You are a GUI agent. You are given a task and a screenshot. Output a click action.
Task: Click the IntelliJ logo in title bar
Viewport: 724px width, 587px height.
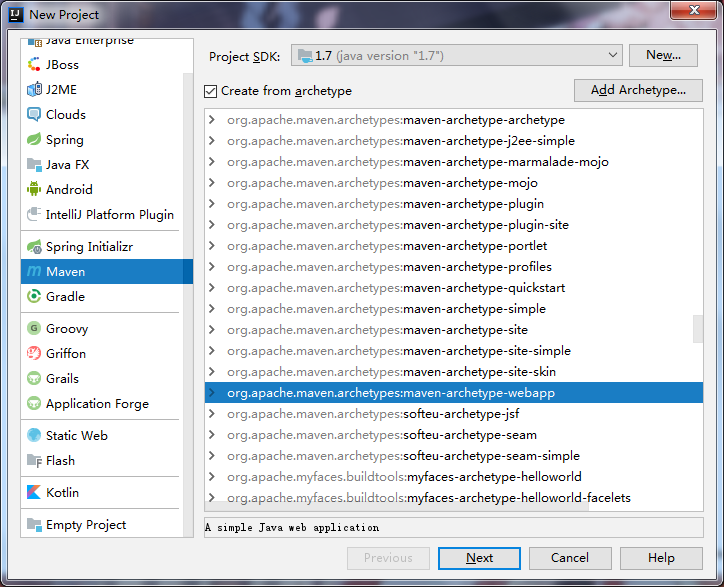tap(16, 14)
